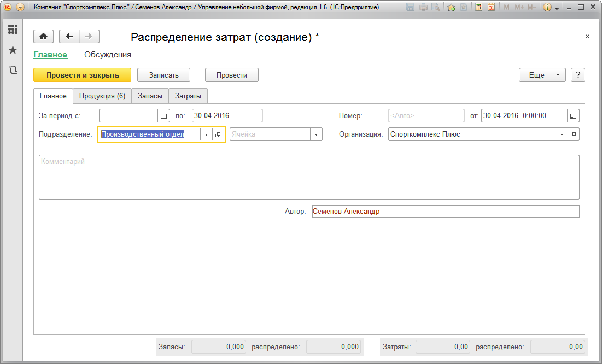Open the calendar tool
This screenshot has width=602, height=364.
(491, 7)
